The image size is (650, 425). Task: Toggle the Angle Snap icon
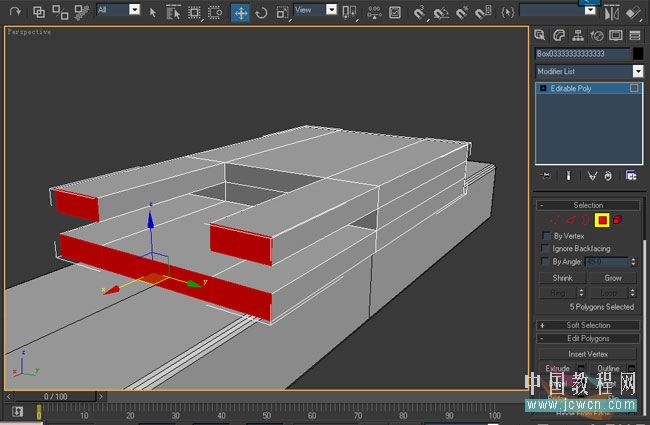[x=441, y=13]
